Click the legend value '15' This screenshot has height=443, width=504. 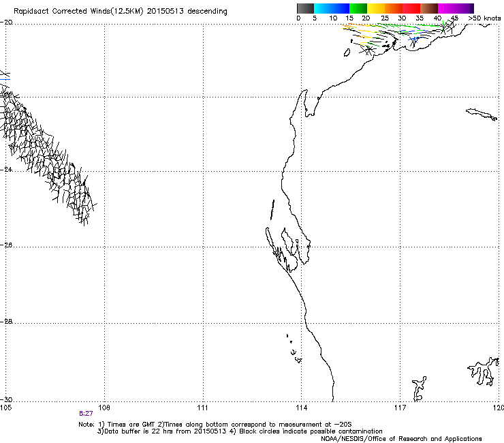pos(349,18)
